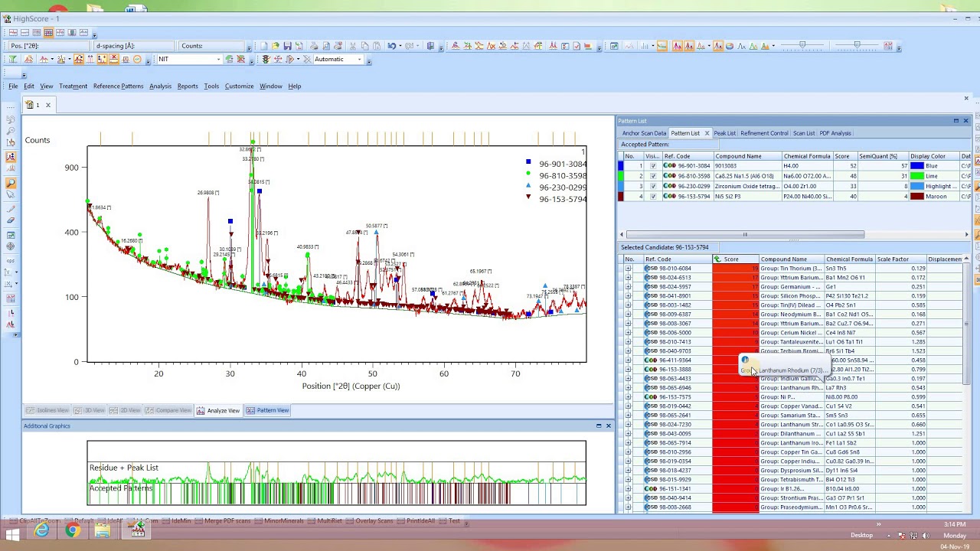Click the Open file folder icon
980x551 pixels.
pyautogui.click(x=276, y=46)
